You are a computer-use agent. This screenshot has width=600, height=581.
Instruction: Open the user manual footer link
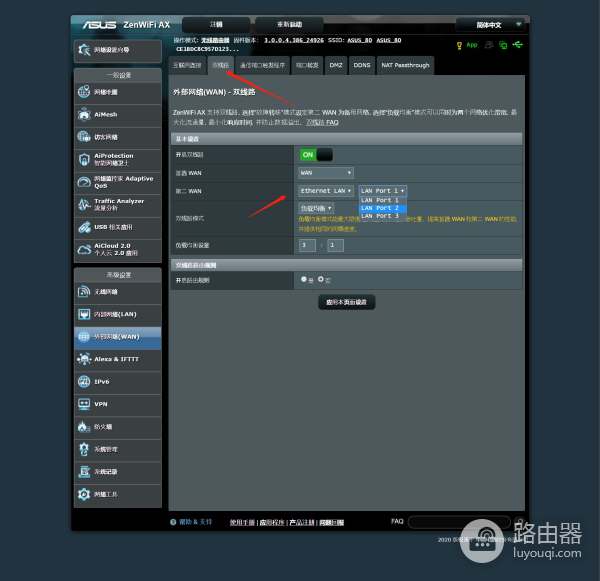tap(242, 522)
